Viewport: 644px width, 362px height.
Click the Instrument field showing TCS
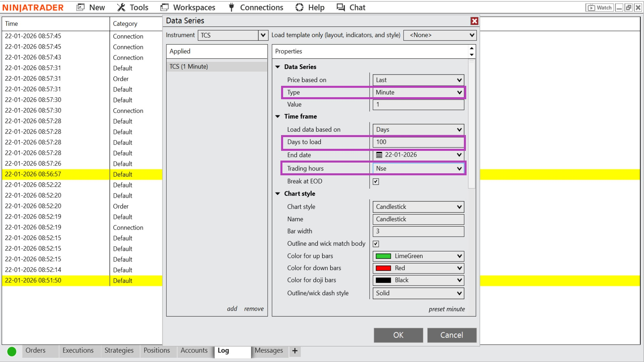228,35
